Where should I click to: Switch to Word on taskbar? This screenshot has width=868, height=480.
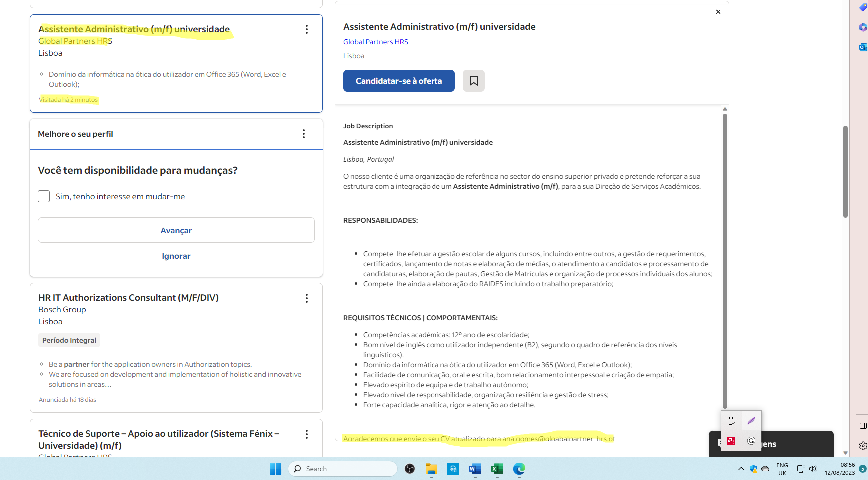point(475,469)
